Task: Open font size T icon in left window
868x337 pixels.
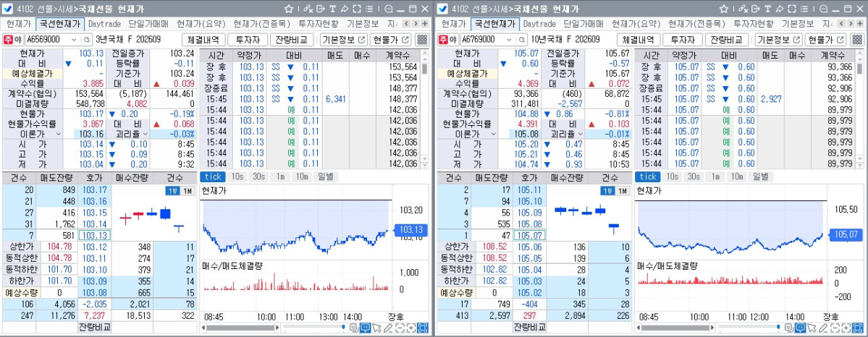Action: pos(333,9)
